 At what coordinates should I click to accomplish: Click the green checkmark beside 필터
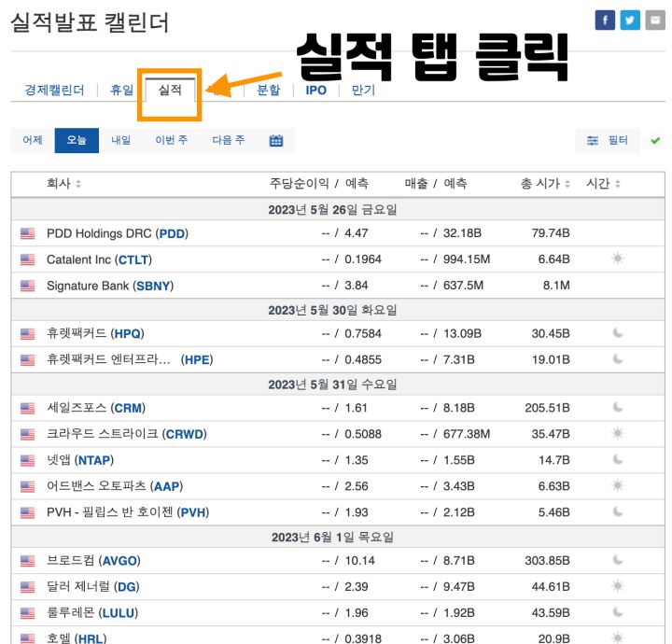click(655, 140)
